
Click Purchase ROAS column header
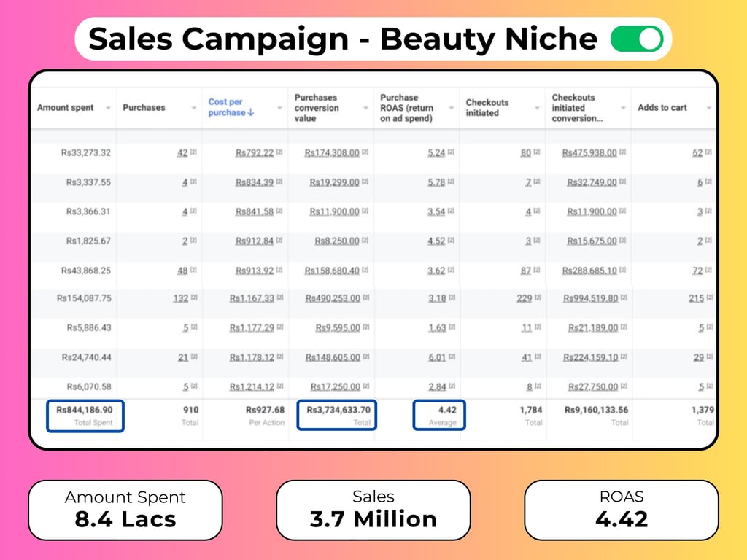407,108
